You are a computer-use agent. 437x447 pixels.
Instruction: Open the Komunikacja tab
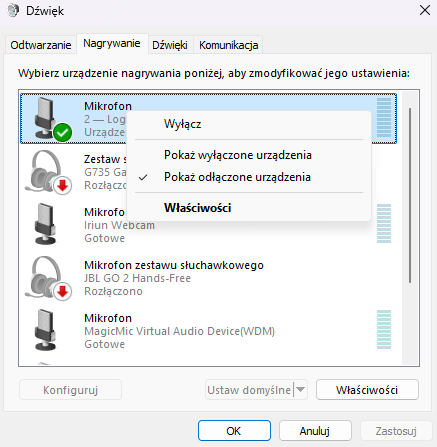tap(229, 45)
